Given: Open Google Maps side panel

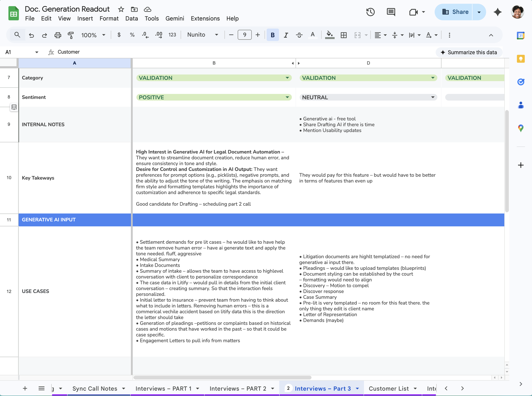Looking at the screenshot, I should [521, 128].
